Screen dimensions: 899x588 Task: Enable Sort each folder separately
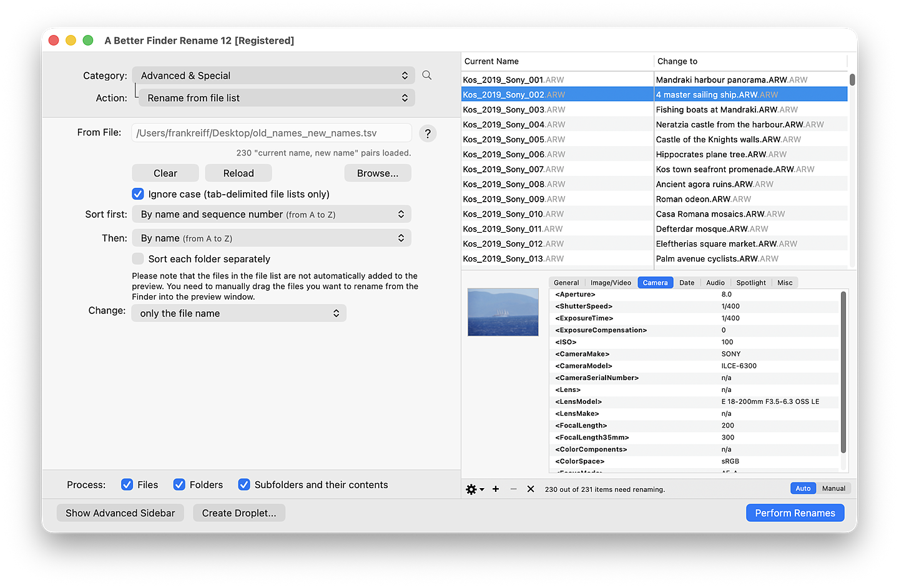coord(138,258)
